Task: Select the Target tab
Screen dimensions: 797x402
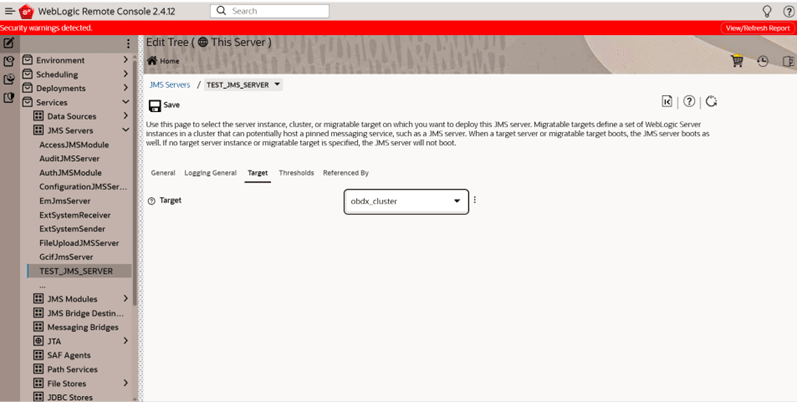Action: click(x=258, y=173)
